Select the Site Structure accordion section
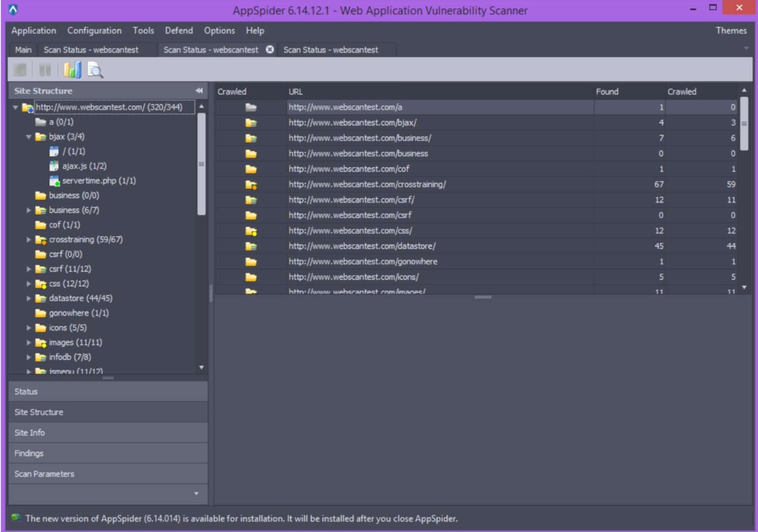The width and height of the screenshot is (758, 532). 108,412
